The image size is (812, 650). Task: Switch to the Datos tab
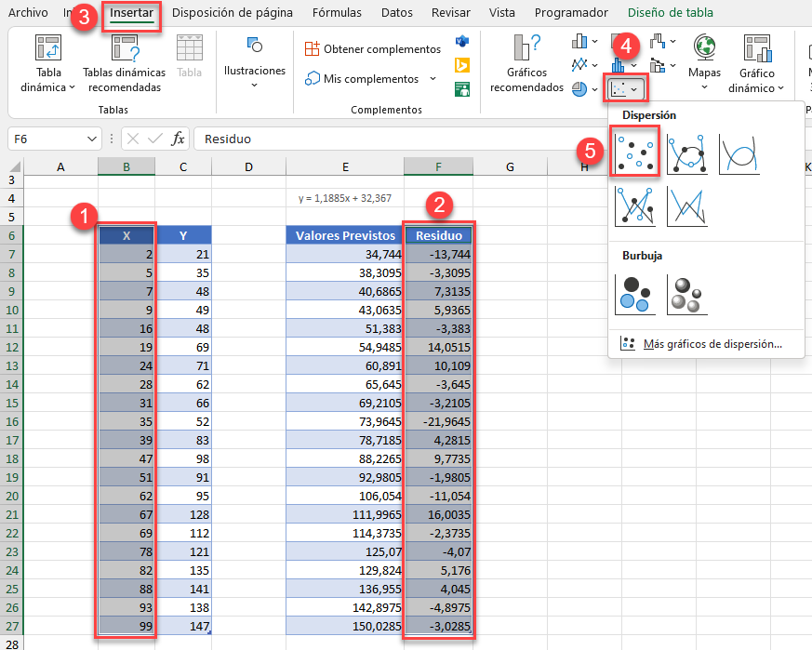coord(396,12)
